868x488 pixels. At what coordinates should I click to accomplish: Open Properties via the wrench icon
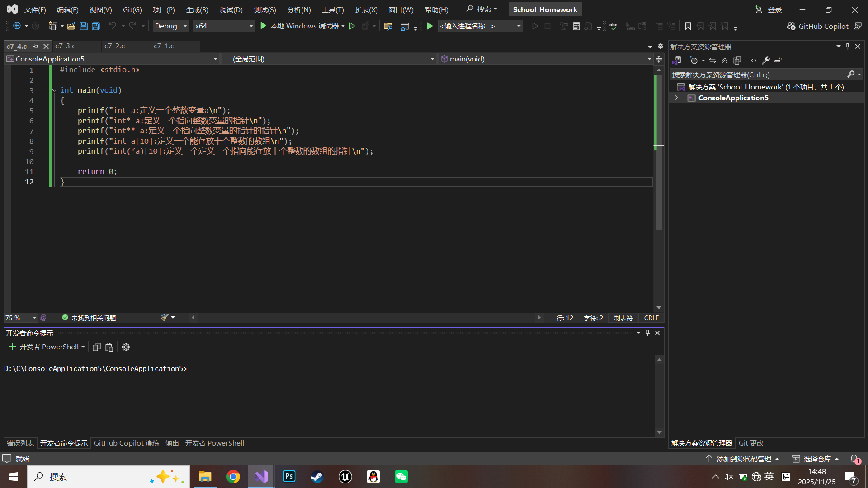(766, 60)
